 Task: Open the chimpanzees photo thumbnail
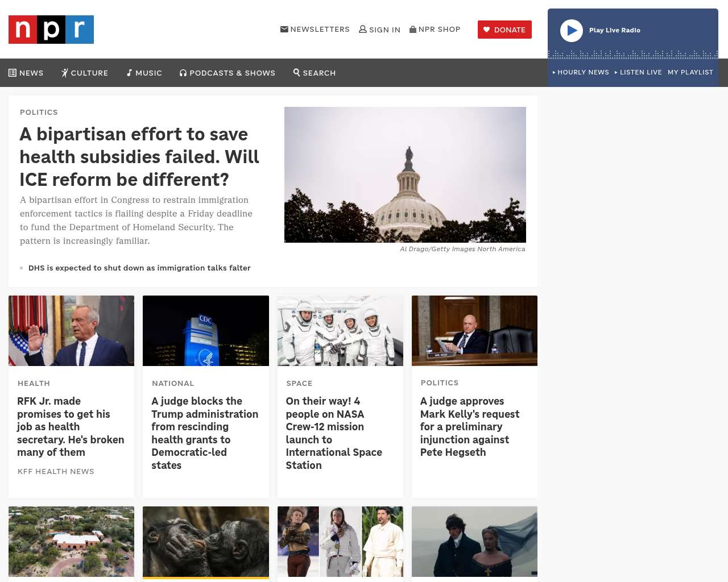pyautogui.click(x=206, y=542)
